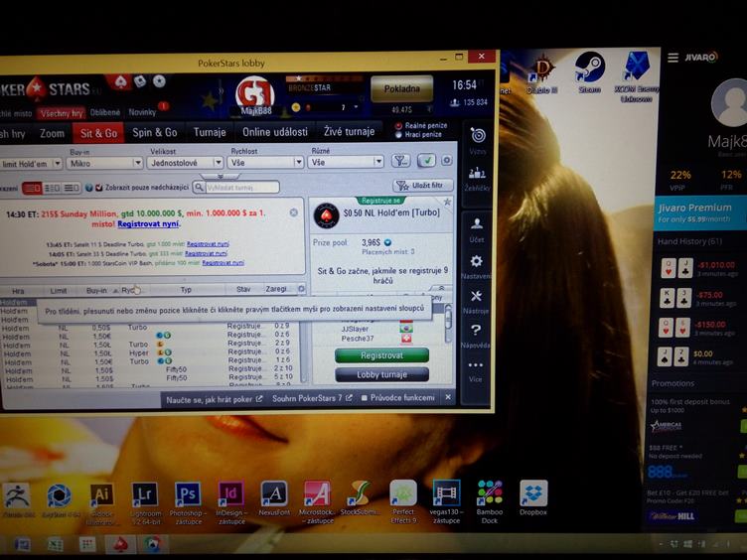The width and height of the screenshot is (747, 560).
Task: Click the Excel icon in taskbar
Action: pos(56,544)
